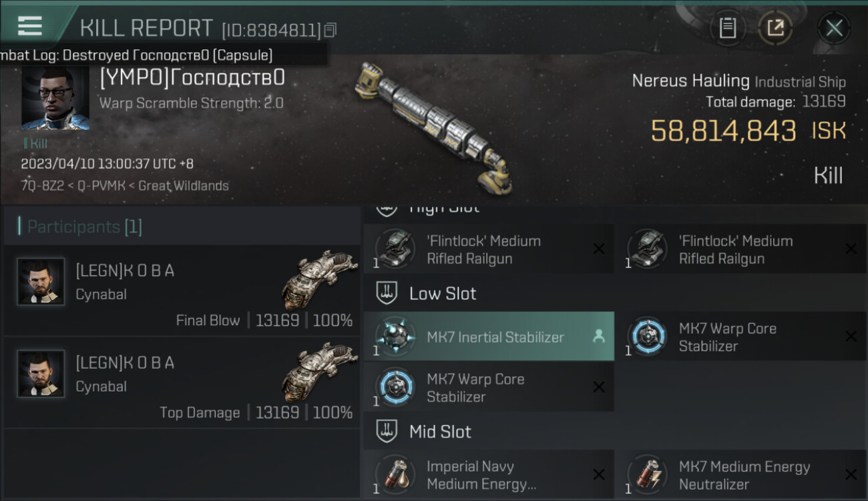Open the hamburger main menu
This screenshot has width=868, height=501.
30,26
